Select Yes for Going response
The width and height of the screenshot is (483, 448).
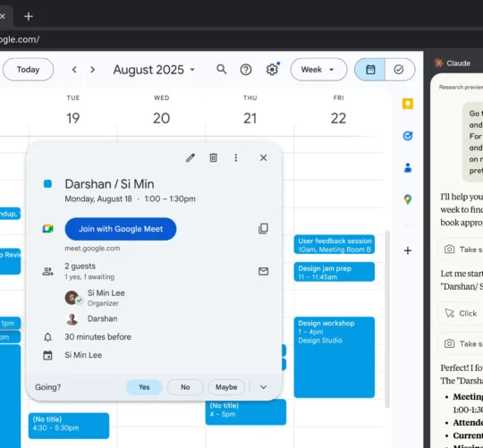[144, 387]
